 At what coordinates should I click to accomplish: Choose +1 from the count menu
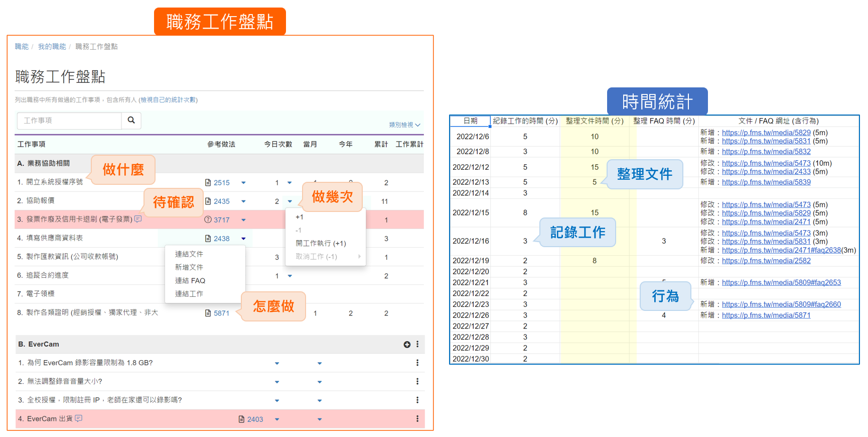300,217
